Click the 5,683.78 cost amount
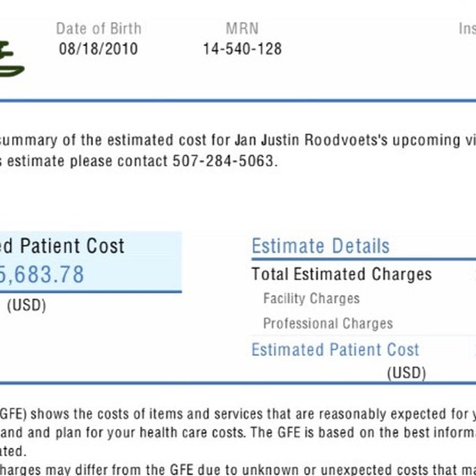Image resolution: width=476 pixels, height=476 pixels. (42, 274)
